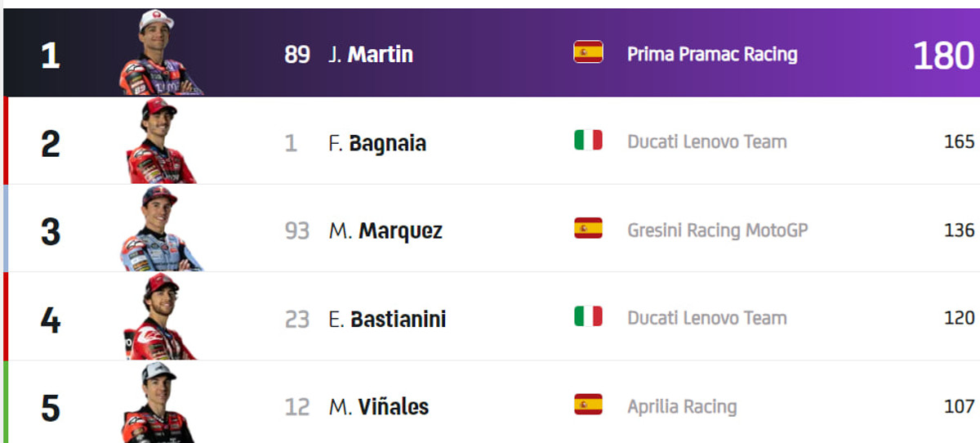Click the Spanish flag beside M. Marquez

point(588,229)
